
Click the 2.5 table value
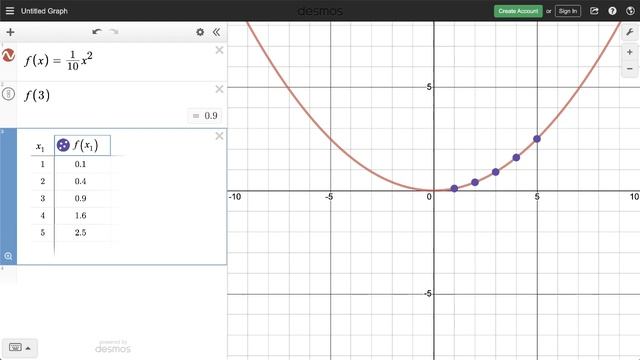tap(80, 233)
